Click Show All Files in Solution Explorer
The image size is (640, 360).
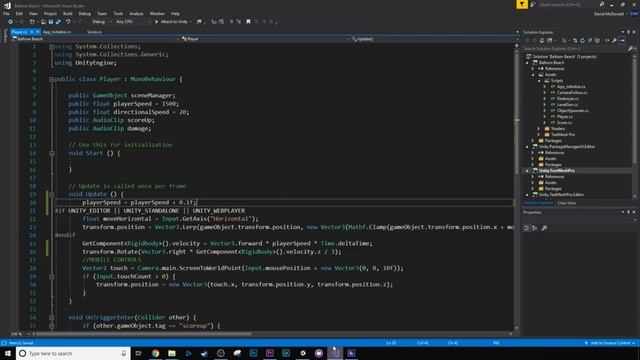[597, 40]
